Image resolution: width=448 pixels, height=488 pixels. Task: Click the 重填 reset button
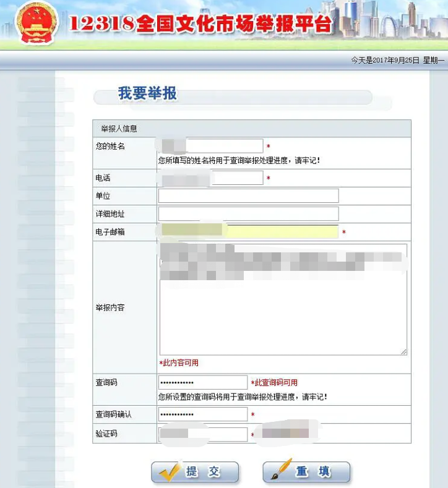[306, 472]
